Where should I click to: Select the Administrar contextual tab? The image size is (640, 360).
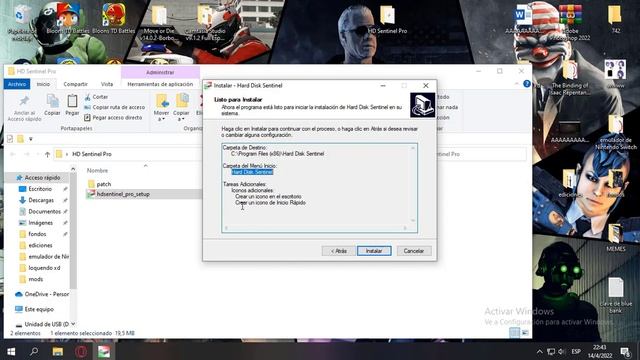160,72
